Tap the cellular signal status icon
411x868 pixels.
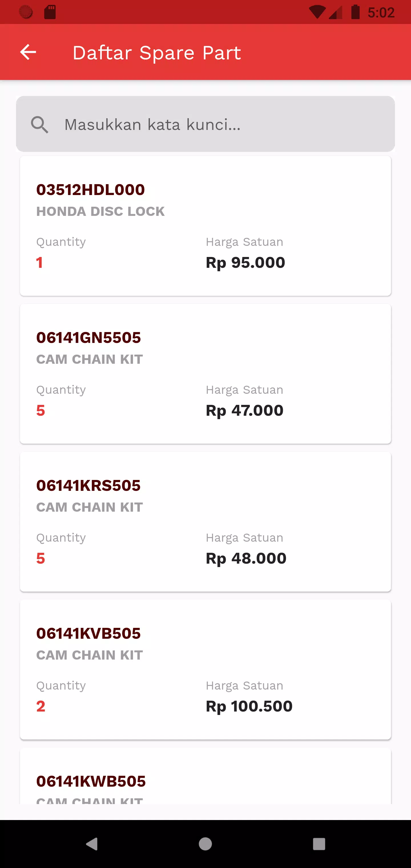pos(336,13)
